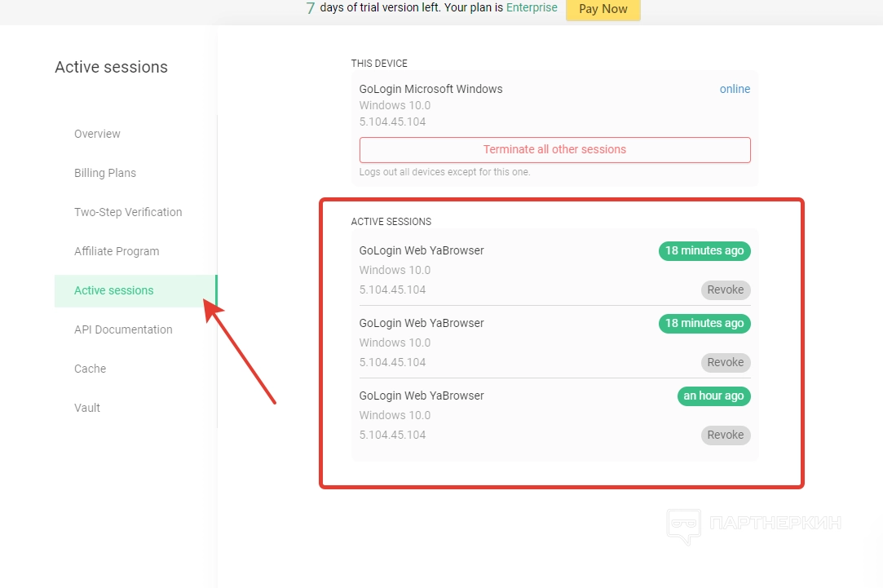This screenshot has height=588, width=883.
Task: Click Windows 10.0 under This Device
Action: [x=395, y=105]
